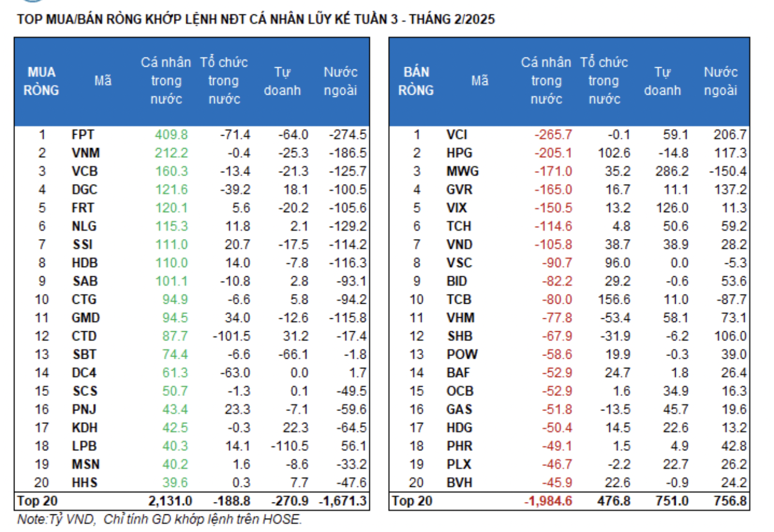Select the BÁN RÒNG column header

click(x=416, y=81)
